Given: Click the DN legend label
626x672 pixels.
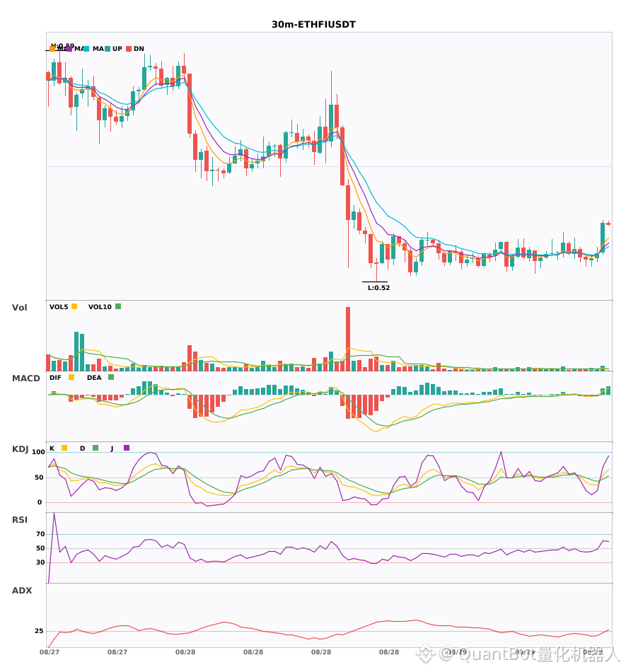Looking at the screenshot, I should tap(139, 49).
